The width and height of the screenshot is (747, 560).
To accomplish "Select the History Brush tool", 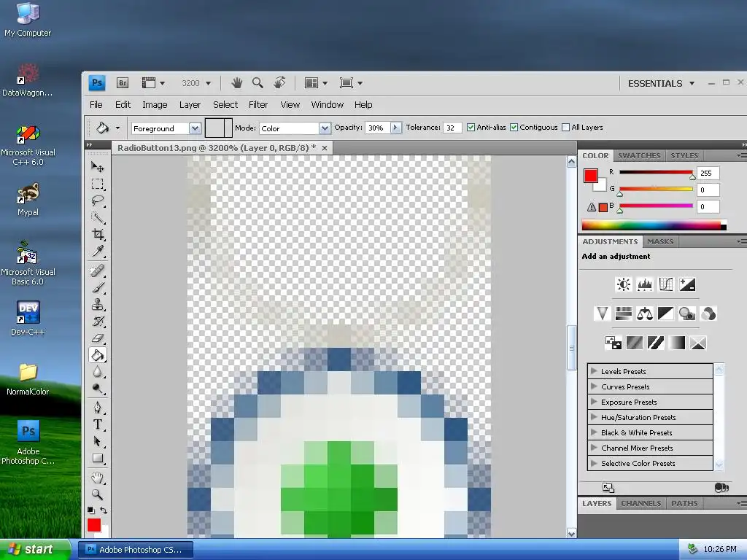I will [x=98, y=322].
